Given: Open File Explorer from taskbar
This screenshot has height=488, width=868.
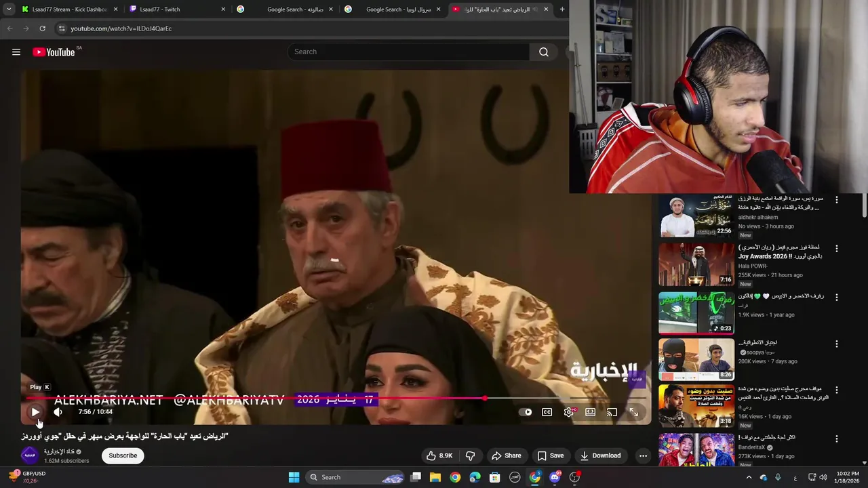Looking at the screenshot, I should (x=435, y=477).
